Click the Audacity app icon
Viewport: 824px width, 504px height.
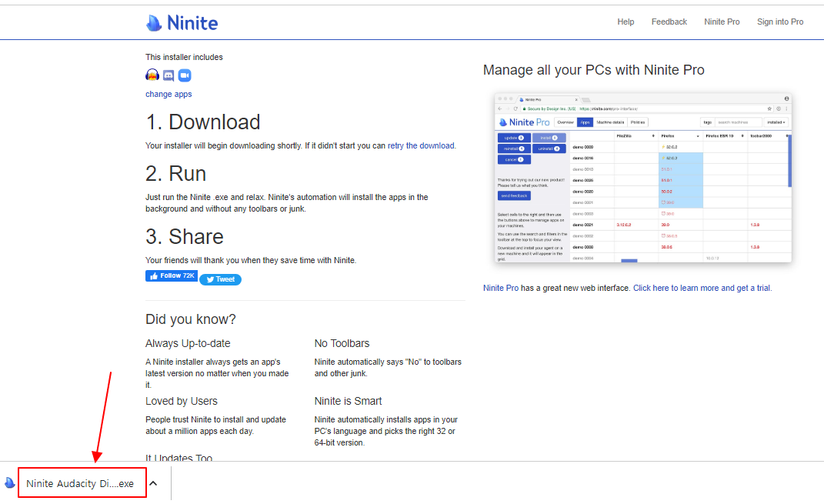pos(152,75)
